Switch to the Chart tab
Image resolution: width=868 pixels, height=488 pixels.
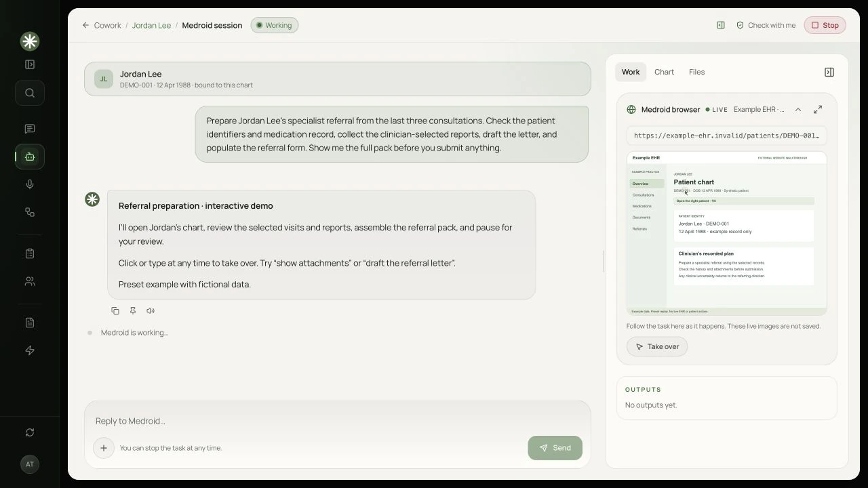664,72
